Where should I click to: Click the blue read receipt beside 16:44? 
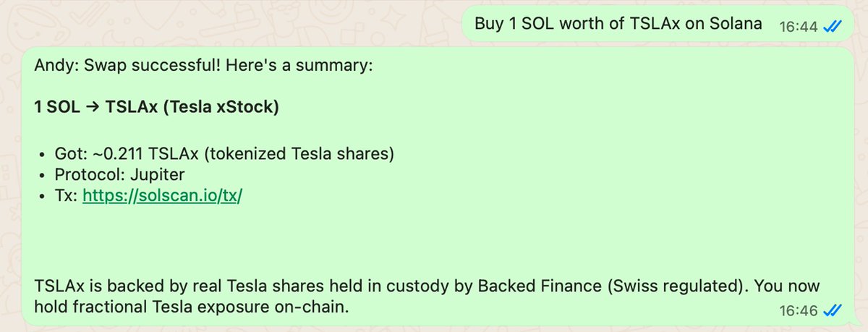pyautogui.click(x=833, y=27)
